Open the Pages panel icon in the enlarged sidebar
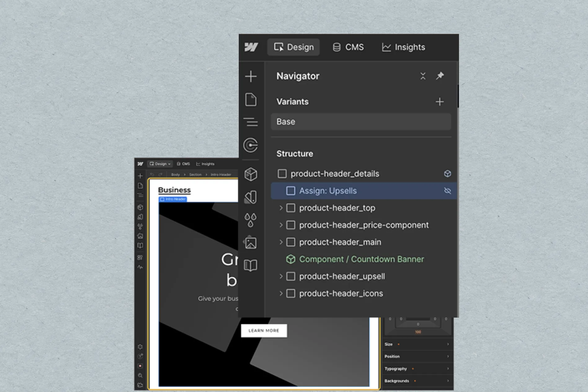The image size is (588, 392). (251, 100)
